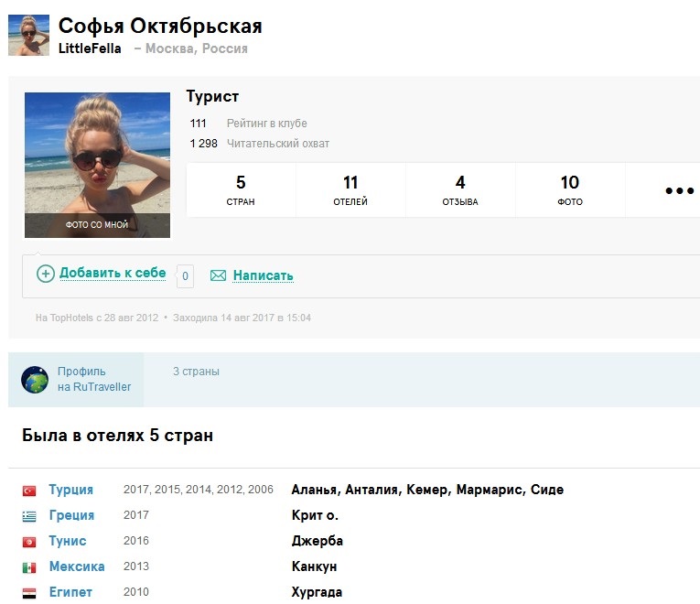This screenshot has width=700, height=604.
Task: Click the location text 'Москва, Россия'
Action: pos(197,49)
